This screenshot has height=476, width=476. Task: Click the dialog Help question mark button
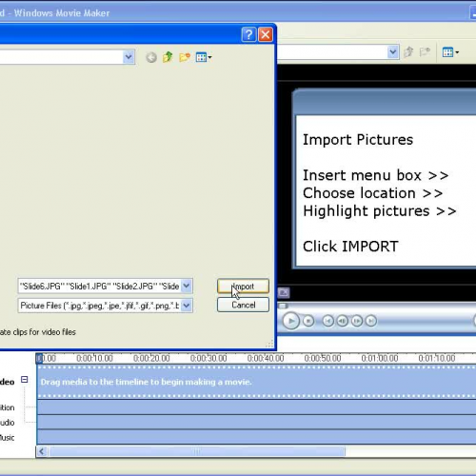248,34
